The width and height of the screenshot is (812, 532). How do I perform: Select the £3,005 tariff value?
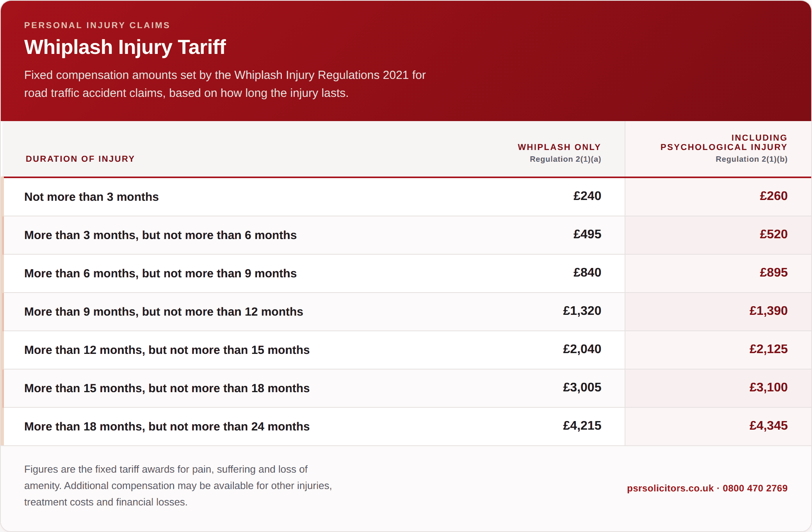582,387
